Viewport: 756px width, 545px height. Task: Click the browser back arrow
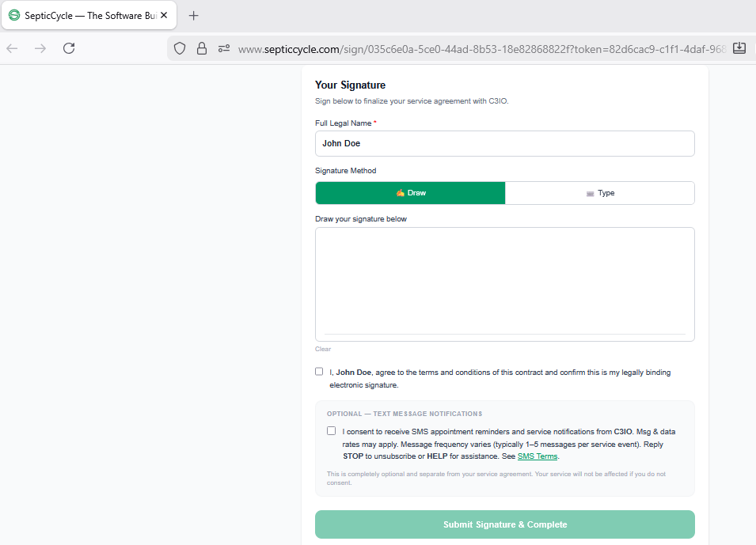tap(12, 48)
